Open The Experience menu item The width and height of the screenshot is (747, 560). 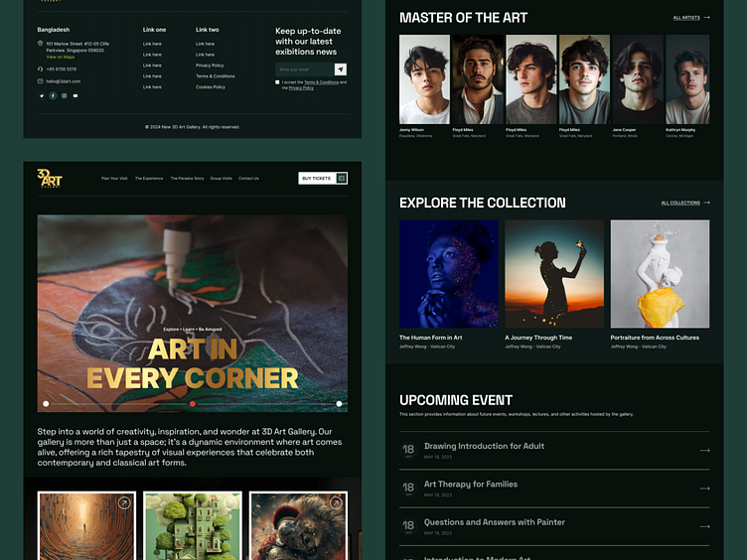pyautogui.click(x=149, y=179)
